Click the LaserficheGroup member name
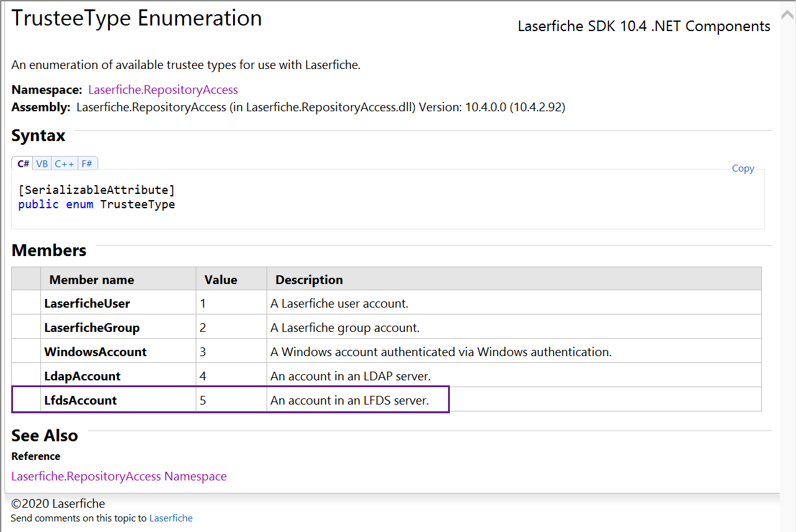This screenshot has height=532, width=796. click(x=92, y=328)
